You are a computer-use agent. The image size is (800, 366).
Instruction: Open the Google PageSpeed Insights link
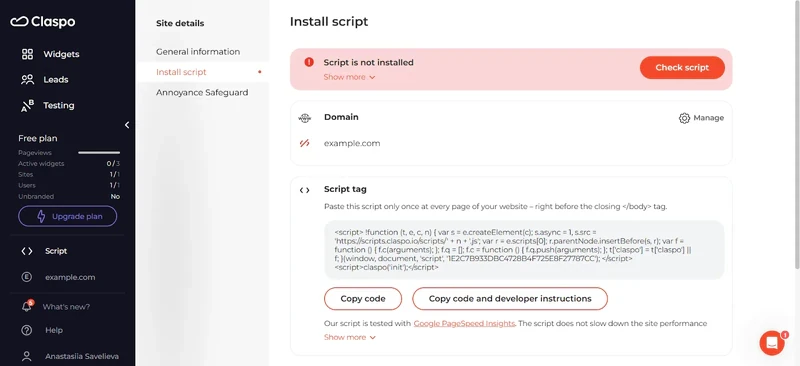(464, 323)
